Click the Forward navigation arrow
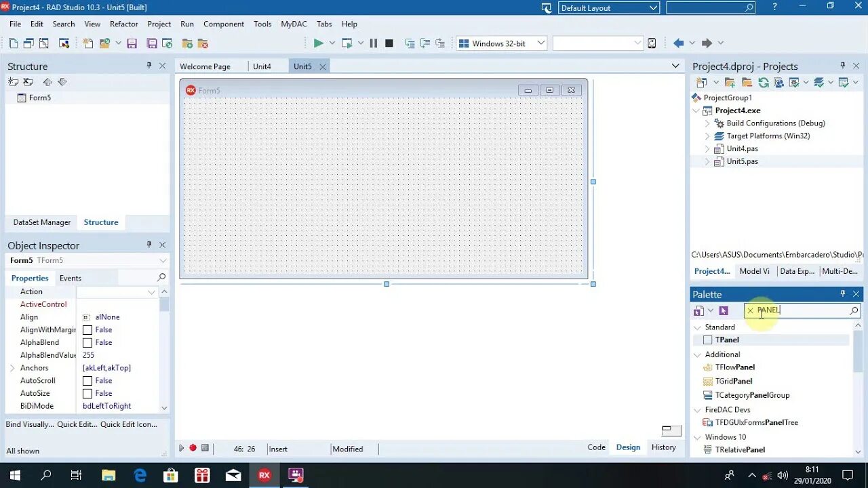Image resolution: width=868 pixels, height=488 pixels. pyautogui.click(x=707, y=43)
